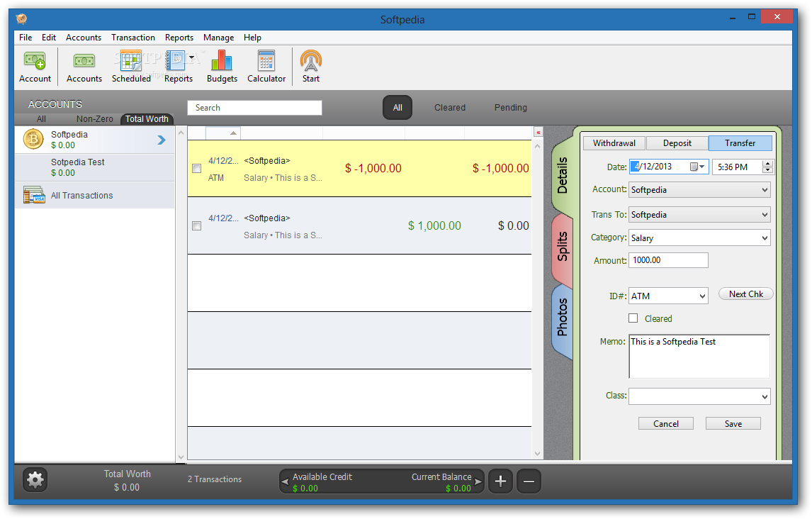The image size is (812, 519).
Task: Open the Help menu
Action: (253, 38)
